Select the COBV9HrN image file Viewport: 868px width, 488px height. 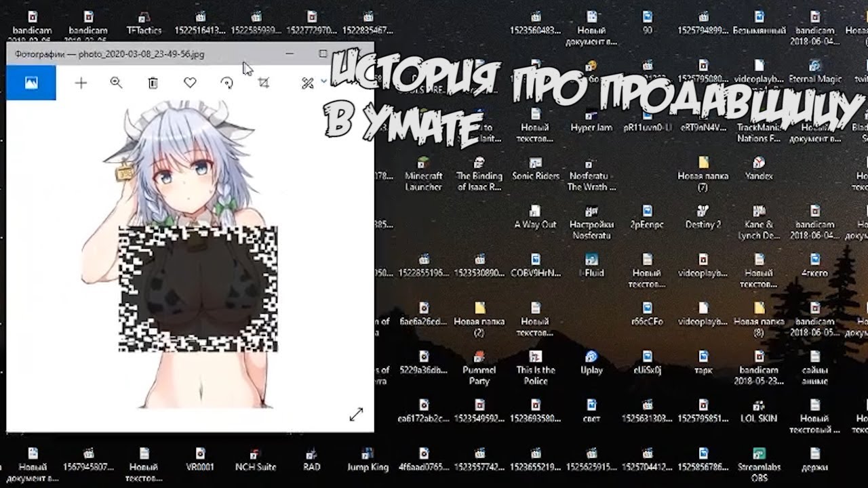536,266
